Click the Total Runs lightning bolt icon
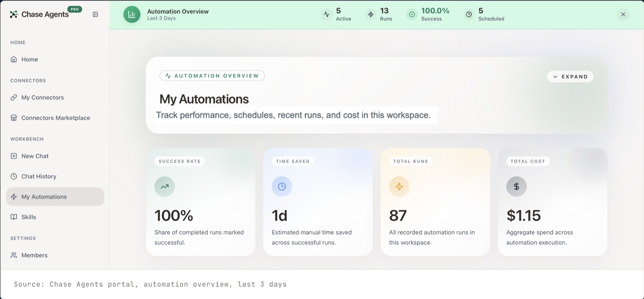The width and height of the screenshot is (644, 299). coord(399,186)
